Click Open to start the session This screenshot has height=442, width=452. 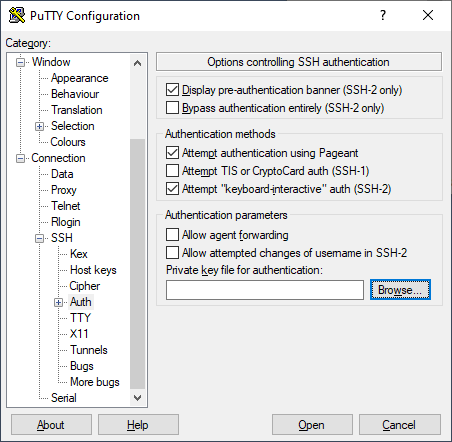(x=312, y=425)
